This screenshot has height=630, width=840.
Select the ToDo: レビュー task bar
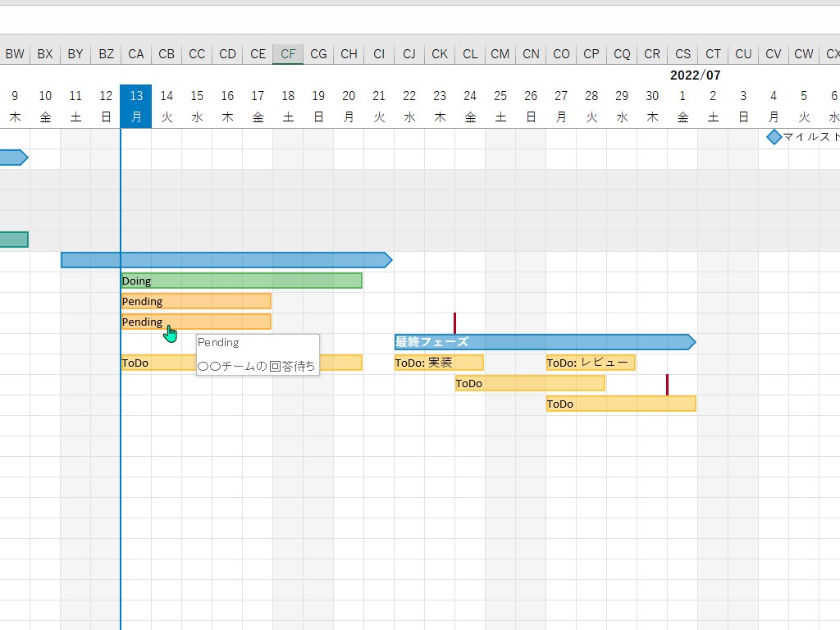[591, 363]
